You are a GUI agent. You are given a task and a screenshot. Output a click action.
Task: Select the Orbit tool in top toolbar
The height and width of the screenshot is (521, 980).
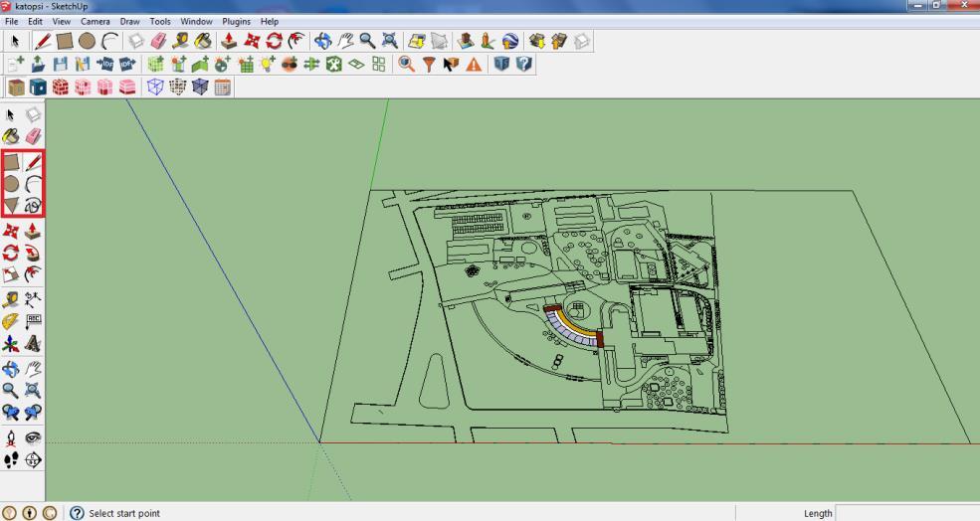pos(323,41)
